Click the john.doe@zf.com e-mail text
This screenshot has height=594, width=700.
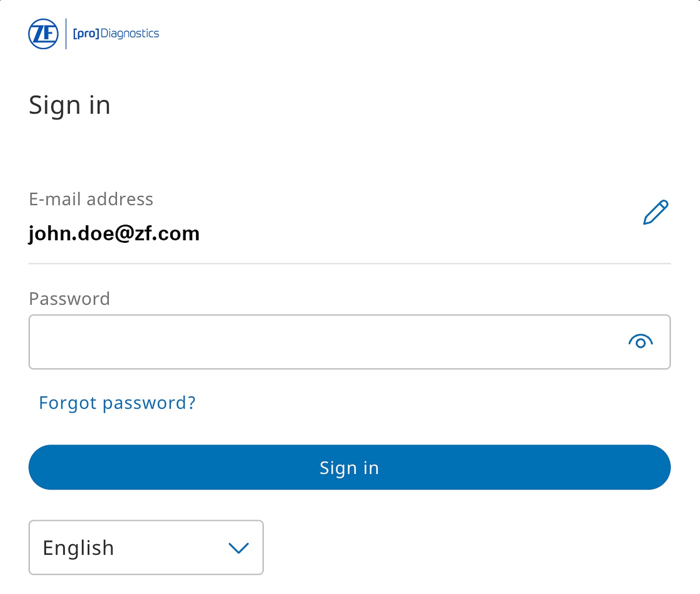(x=114, y=233)
